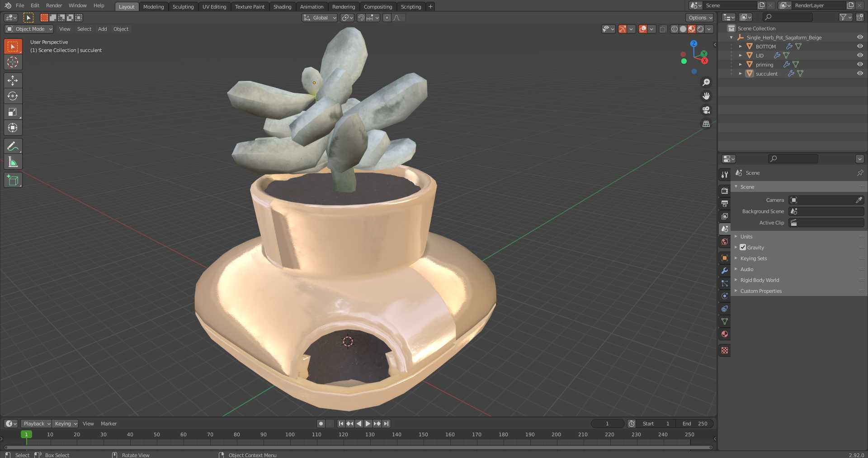
Task: Switch to rendered viewport shading
Action: point(700,29)
